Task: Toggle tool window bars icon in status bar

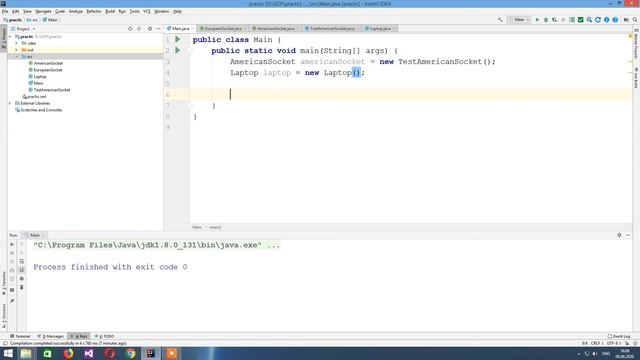Action: point(5,344)
